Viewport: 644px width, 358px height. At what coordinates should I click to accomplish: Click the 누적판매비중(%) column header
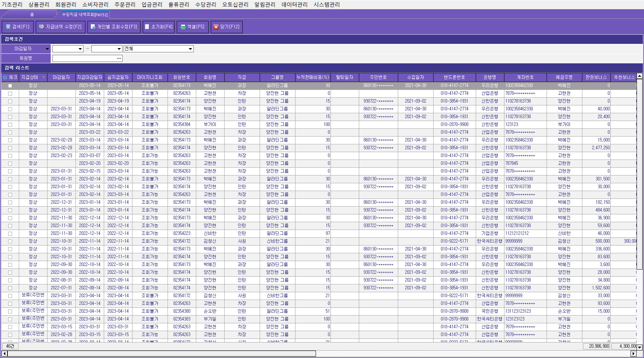coord(313,77)
